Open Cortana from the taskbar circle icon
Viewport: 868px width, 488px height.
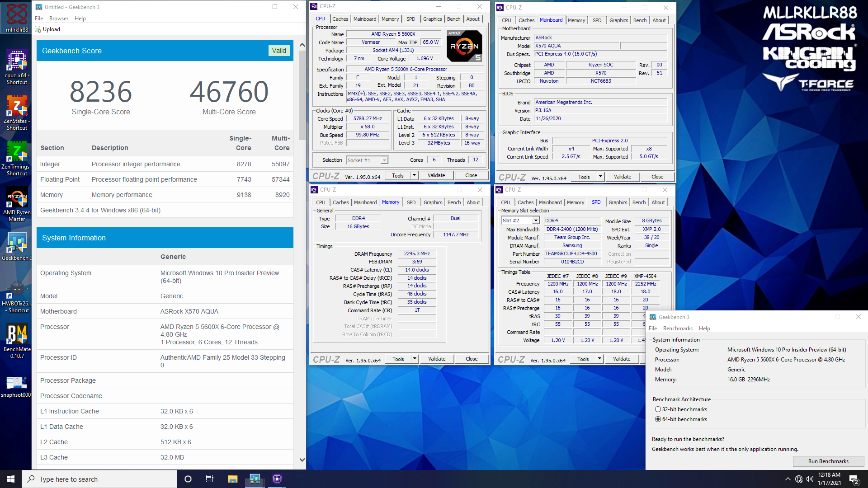[188, 479]
